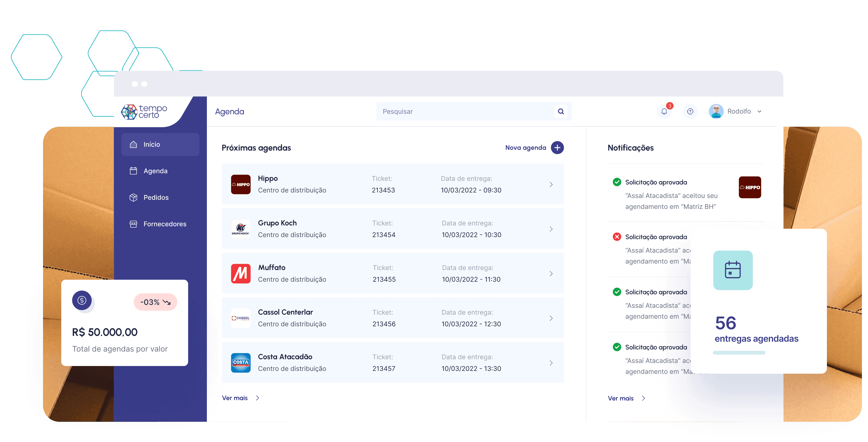Click the Nova agenda plus icon

557,147
